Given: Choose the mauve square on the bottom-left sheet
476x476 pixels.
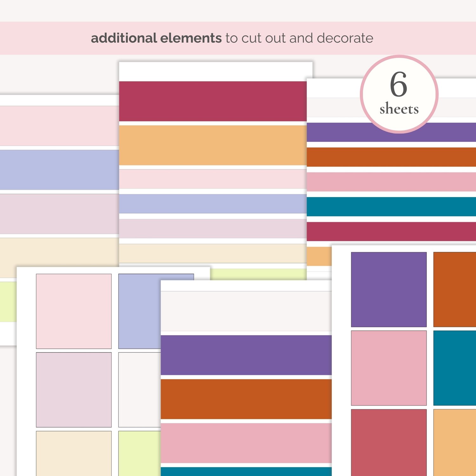Looking at the screenshot, I should tap(74, 390).
